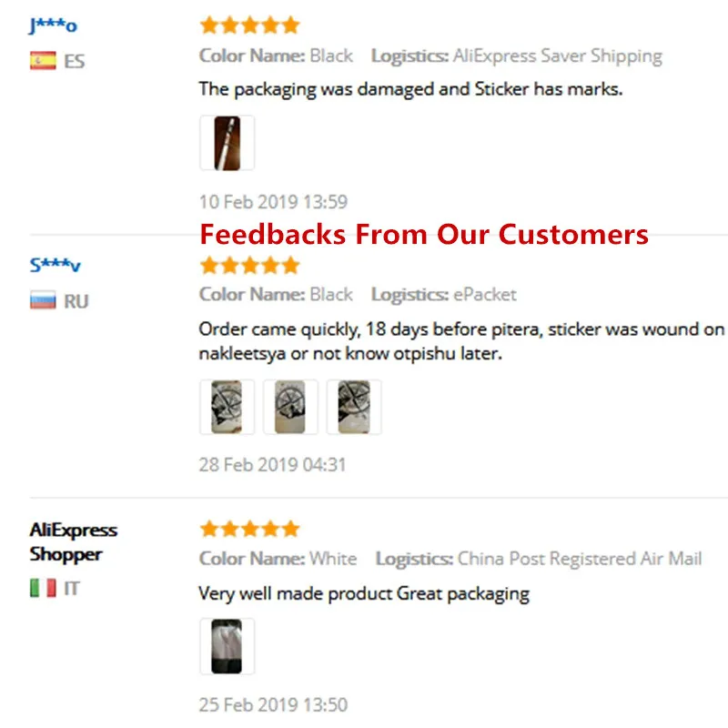Click AliExpress Shopper reviewer name

point(74,541)
